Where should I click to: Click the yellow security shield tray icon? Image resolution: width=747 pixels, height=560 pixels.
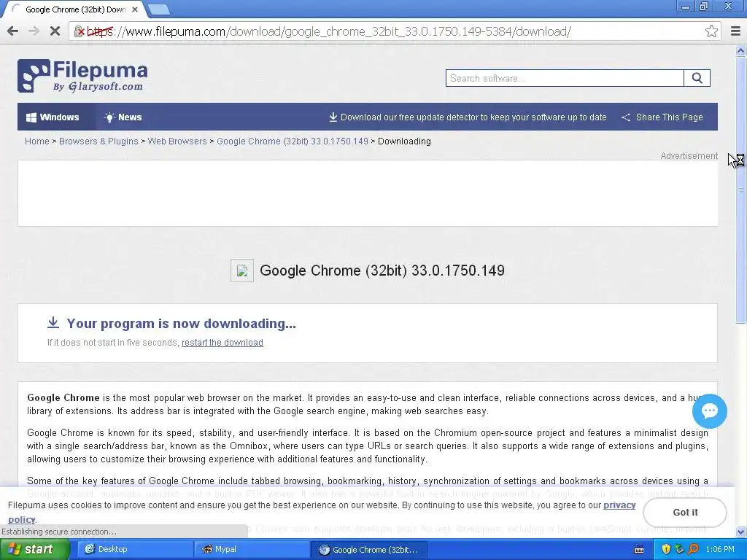coord(665,550)
